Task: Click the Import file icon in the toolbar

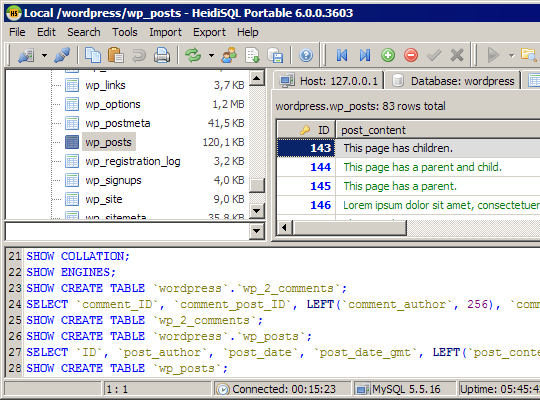Action: (x=252, y=55)
